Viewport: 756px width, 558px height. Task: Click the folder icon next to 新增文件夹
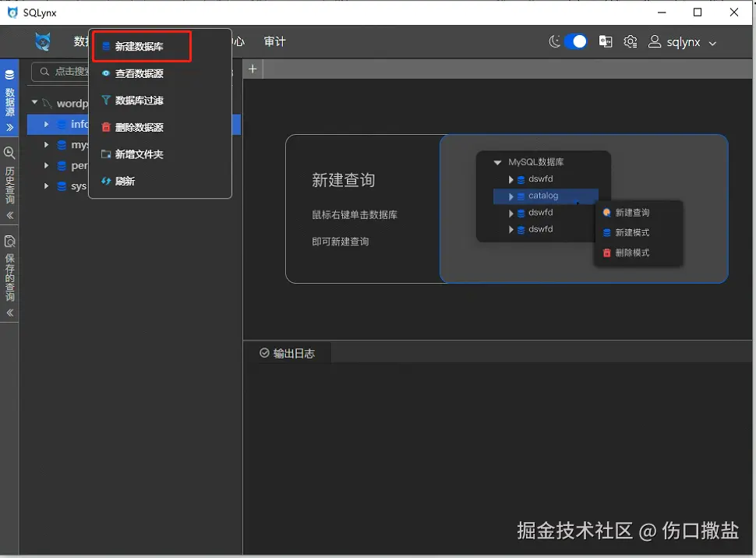[106, 154]
